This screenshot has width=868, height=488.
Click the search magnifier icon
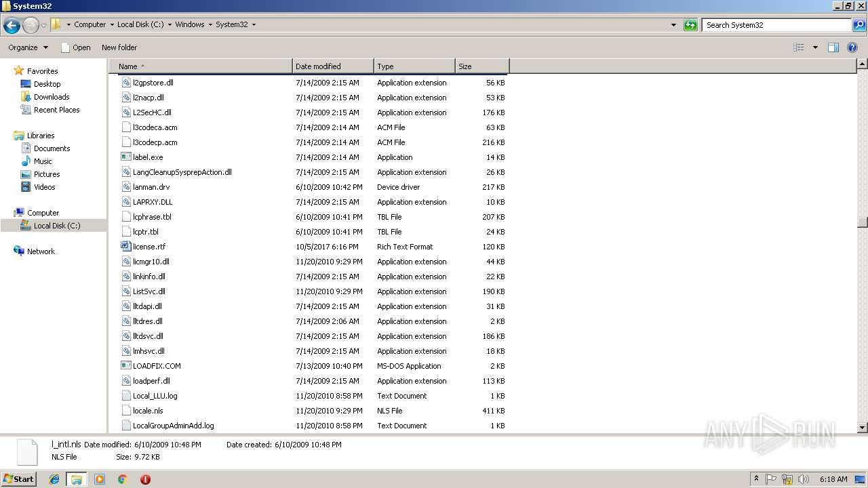tap(859, 25)
